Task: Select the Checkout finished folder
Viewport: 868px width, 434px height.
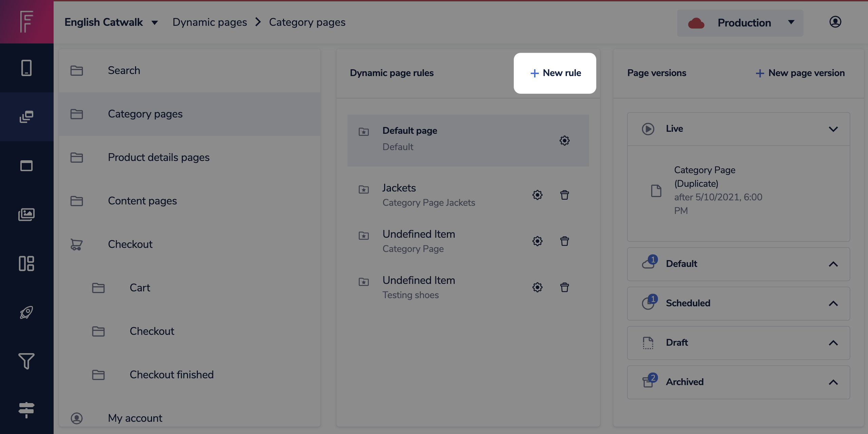Action: [171, 375]
